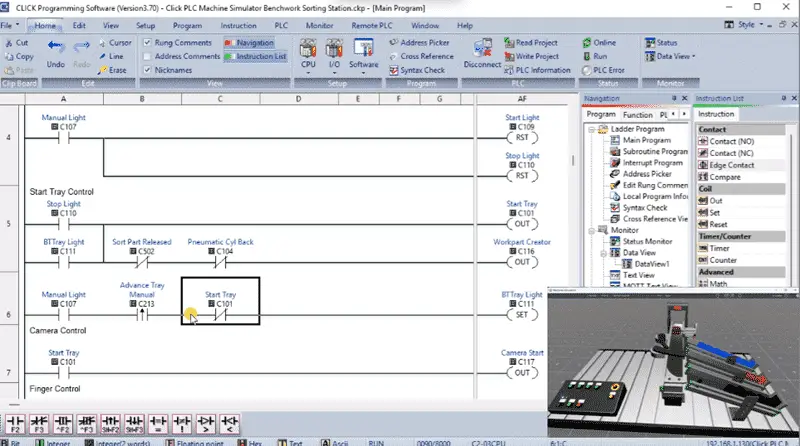Enable the Address Comments checkbox
Screen dimensions: 800x446
click(147, 56)
